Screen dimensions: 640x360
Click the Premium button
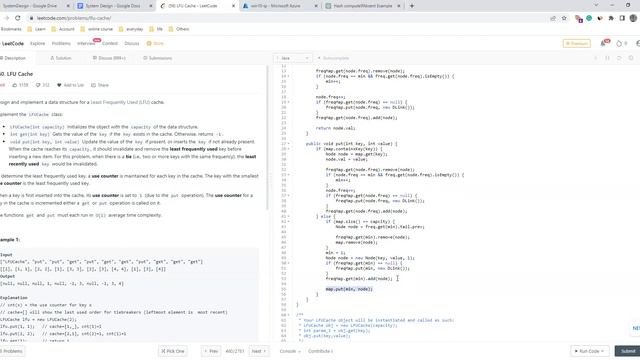(577, 43)
